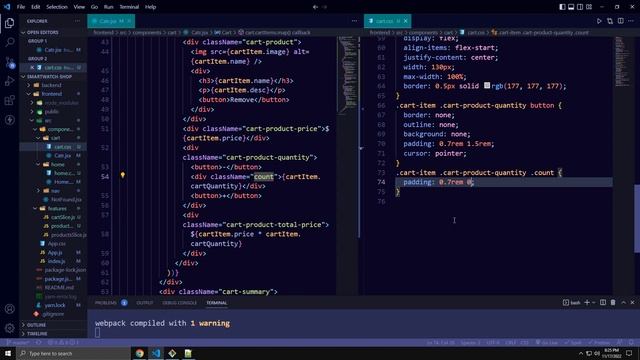Open README.md in the explorer tree
640x360 pixels.
59,288
